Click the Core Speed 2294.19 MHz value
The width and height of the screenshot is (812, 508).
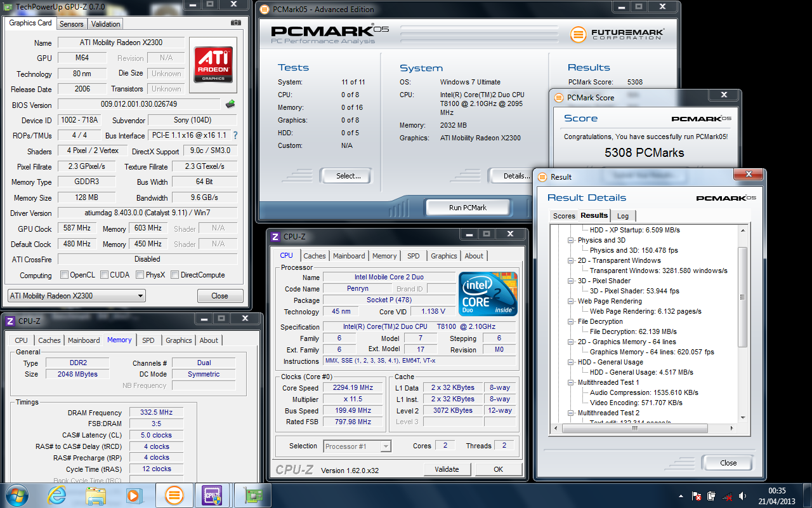click(353, 388)
